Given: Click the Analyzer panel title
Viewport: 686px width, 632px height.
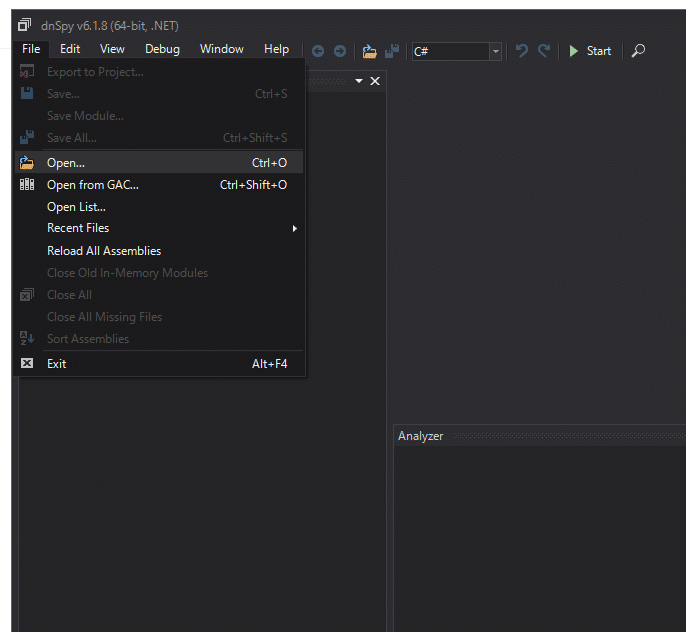Looking at the screenshot, I should [420, 436].
